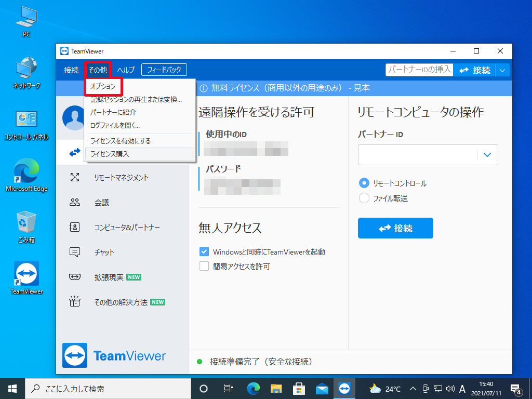Open the Meeting (会議) sidebar icon

[x=75, y=203]
